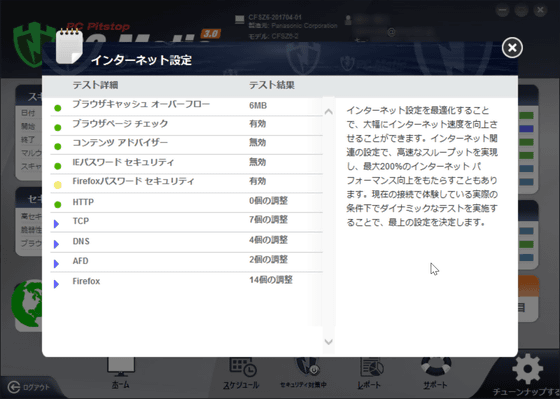The height and width of the screenshot is (399, 560).
Task: Click the 14個の調整 result for Firefox
Action: 271,280
